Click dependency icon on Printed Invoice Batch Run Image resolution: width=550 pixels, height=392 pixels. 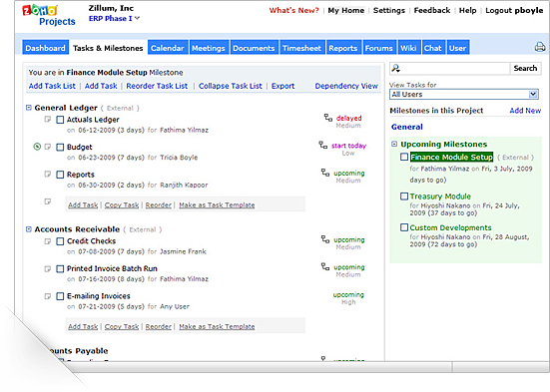325,266
